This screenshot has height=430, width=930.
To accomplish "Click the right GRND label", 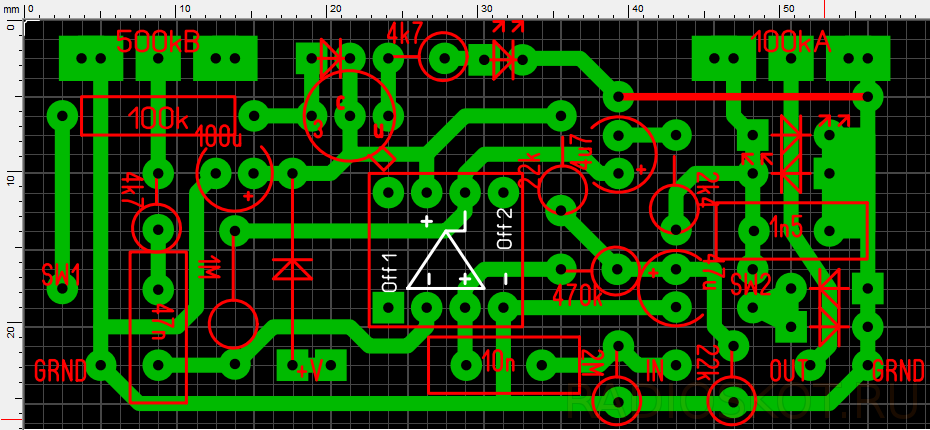I will pos(897,371).
